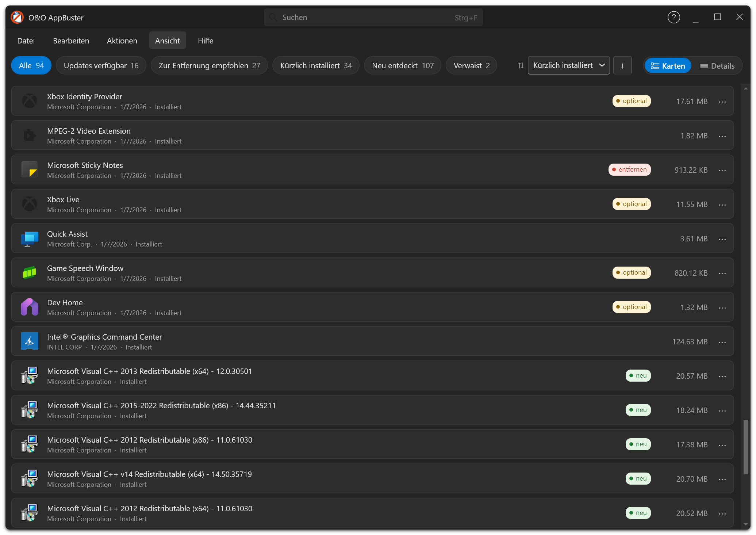Click the Visual C++ 2012 (x86) installer icon
This screenshot has width=756, height=535.
click(30, 444)
